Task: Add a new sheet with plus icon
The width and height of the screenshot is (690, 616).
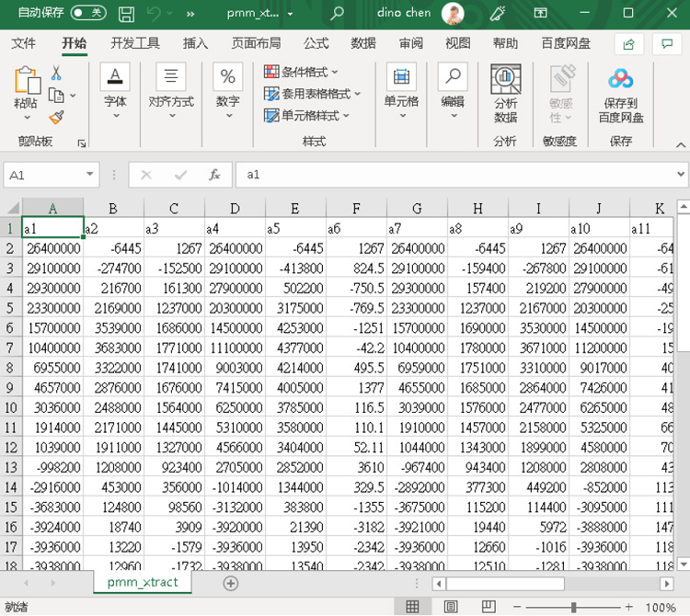Action: click(231, 584)
